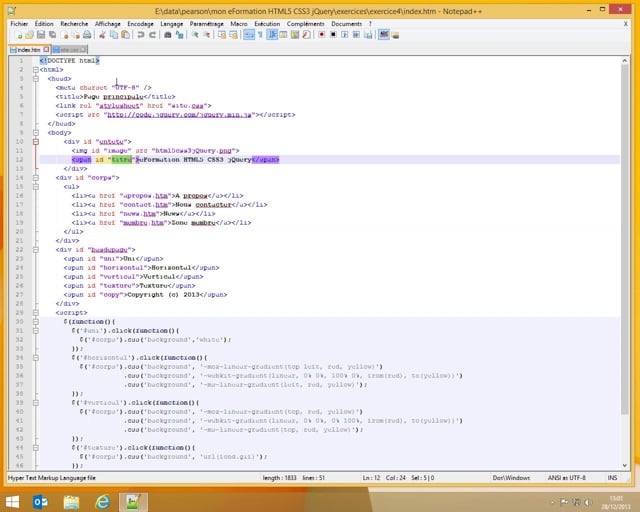Cut selection with scissors icon

(x=102, y=35)
